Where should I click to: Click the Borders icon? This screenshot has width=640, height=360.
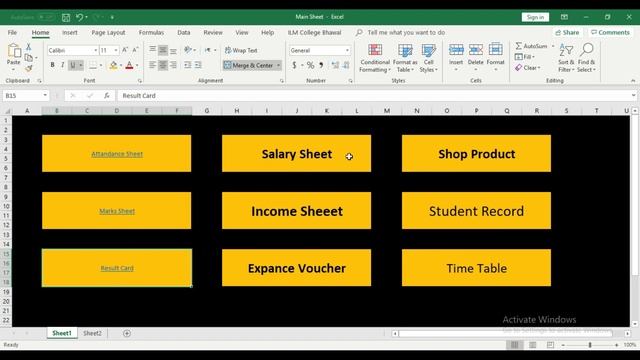pyautogui.click(x=93, y=65)
